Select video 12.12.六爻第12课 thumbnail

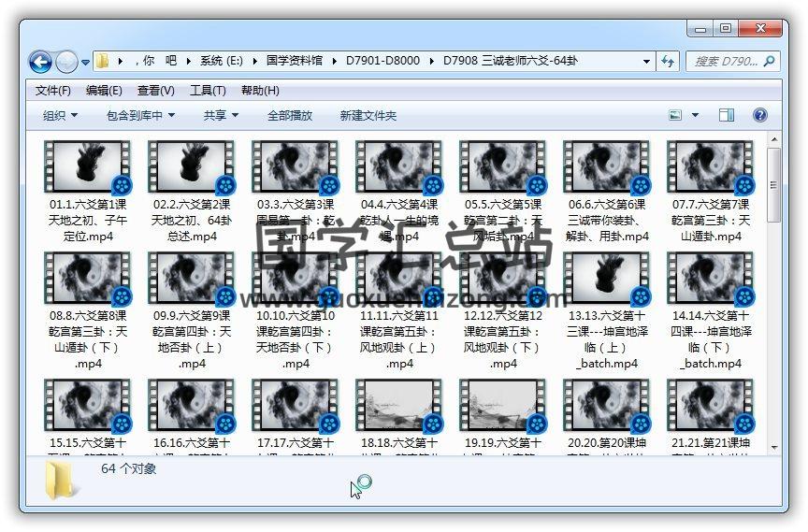[502, 278]
